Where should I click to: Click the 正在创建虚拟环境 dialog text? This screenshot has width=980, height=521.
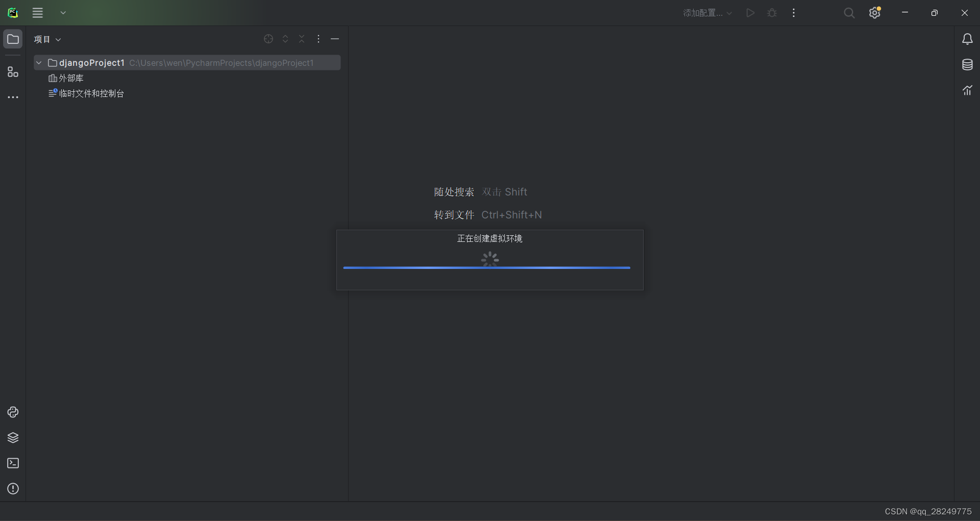click(x=489, y=238)
